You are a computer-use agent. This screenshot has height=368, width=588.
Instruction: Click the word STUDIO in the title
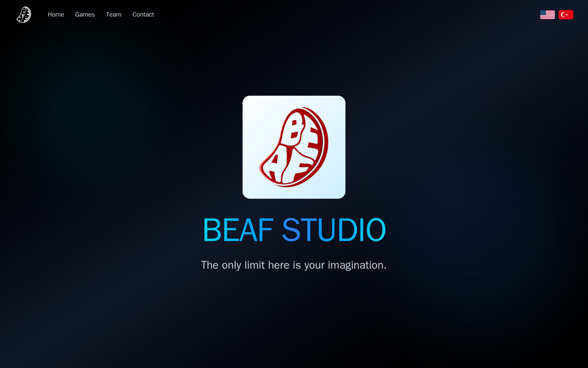tap(334, 230)
